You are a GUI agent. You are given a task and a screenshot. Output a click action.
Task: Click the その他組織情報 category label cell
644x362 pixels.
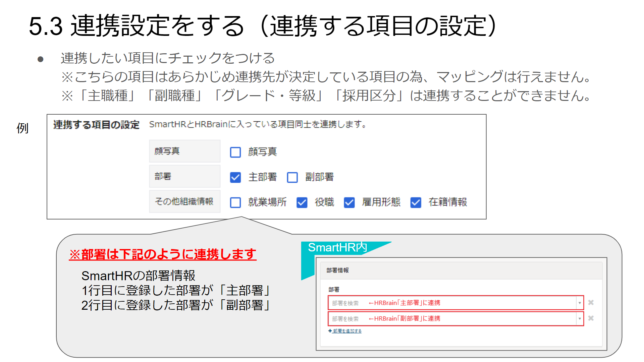pyautogui.click(x=185, y=201)
